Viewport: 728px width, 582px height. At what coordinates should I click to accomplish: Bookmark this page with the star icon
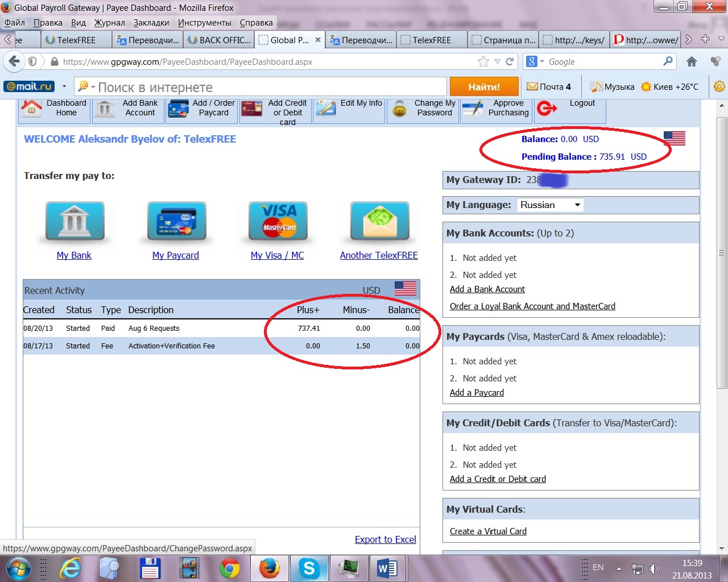[x=483, y=61]
